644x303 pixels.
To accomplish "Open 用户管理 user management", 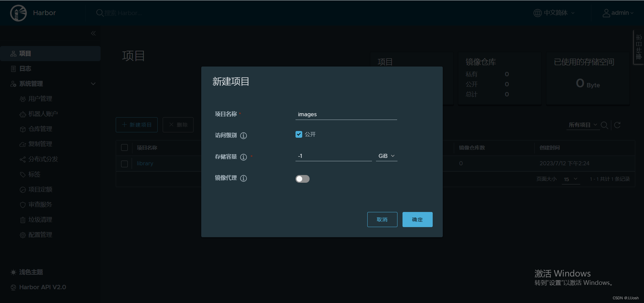I will pos(40,99).
